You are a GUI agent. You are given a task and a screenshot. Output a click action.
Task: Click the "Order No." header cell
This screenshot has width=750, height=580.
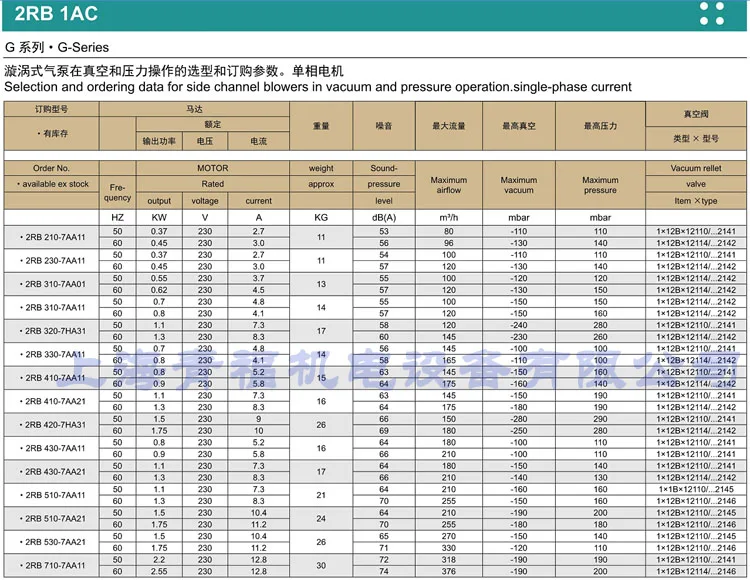(51, 168)
